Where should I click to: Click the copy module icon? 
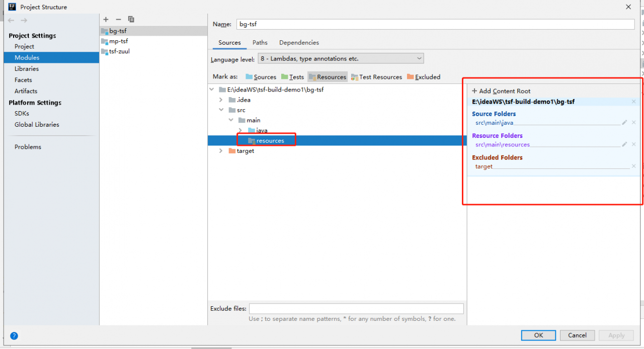tap(131, 20)
